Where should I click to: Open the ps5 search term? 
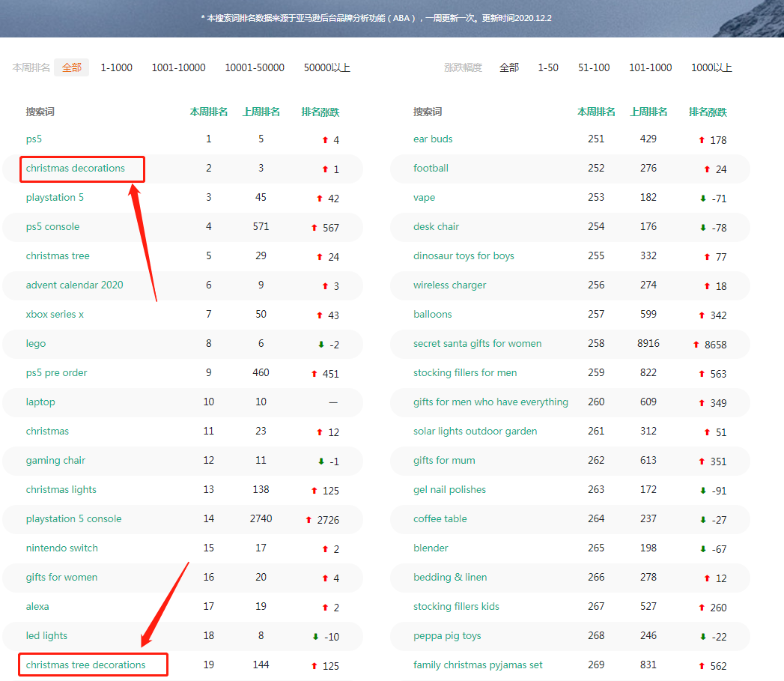34,139
